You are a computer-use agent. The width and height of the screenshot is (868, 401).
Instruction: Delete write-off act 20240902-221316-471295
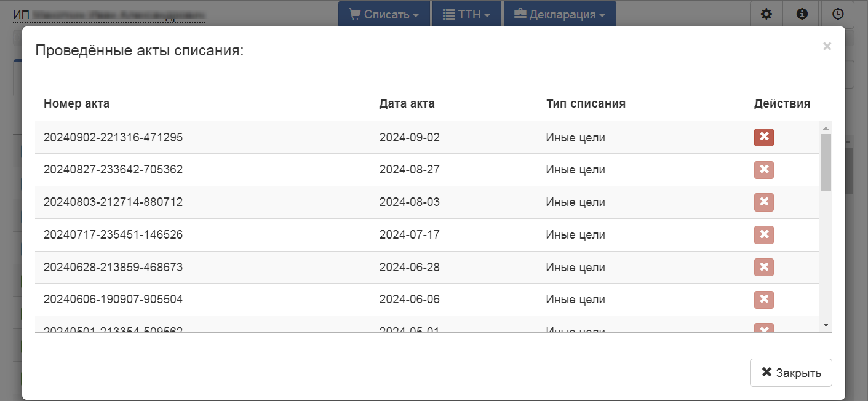coord(763,137)
